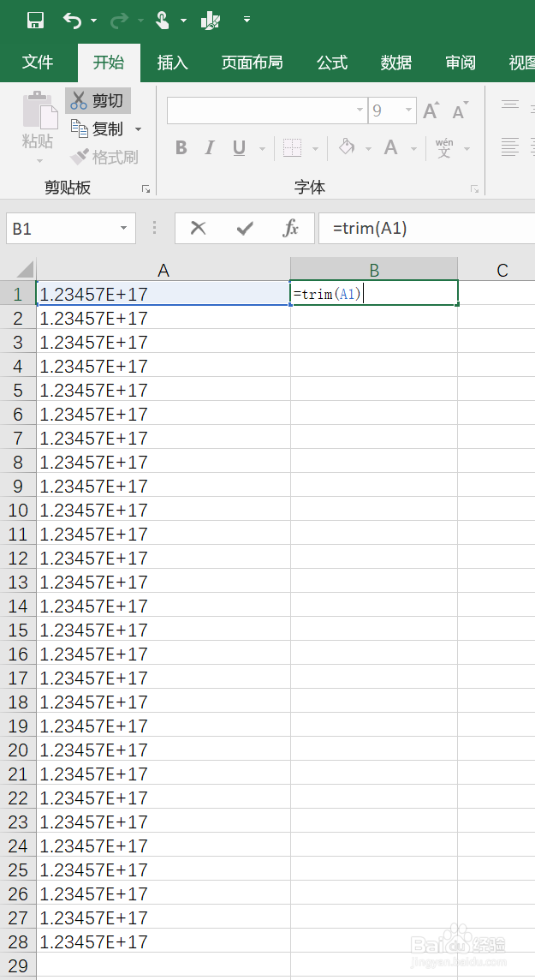Click cell A28 in the sheet
The height and width of the screenshot is (980, 535).
[163, 941]
